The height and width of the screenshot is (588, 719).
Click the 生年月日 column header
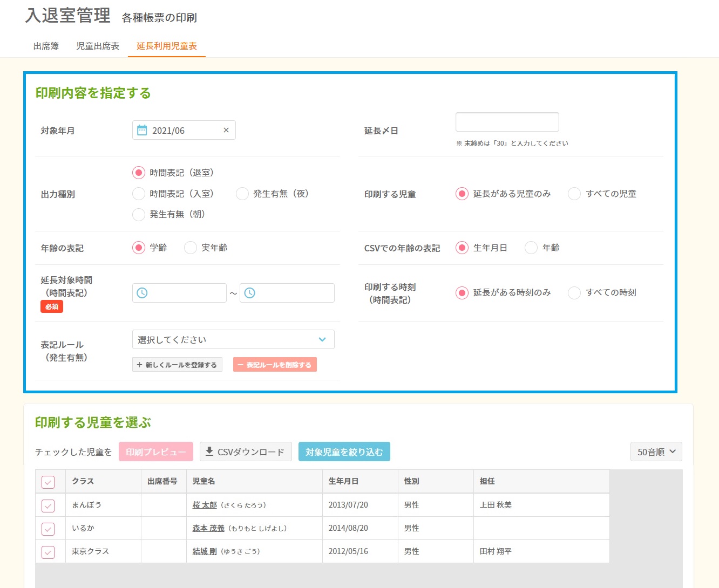(x=360, y=481)
